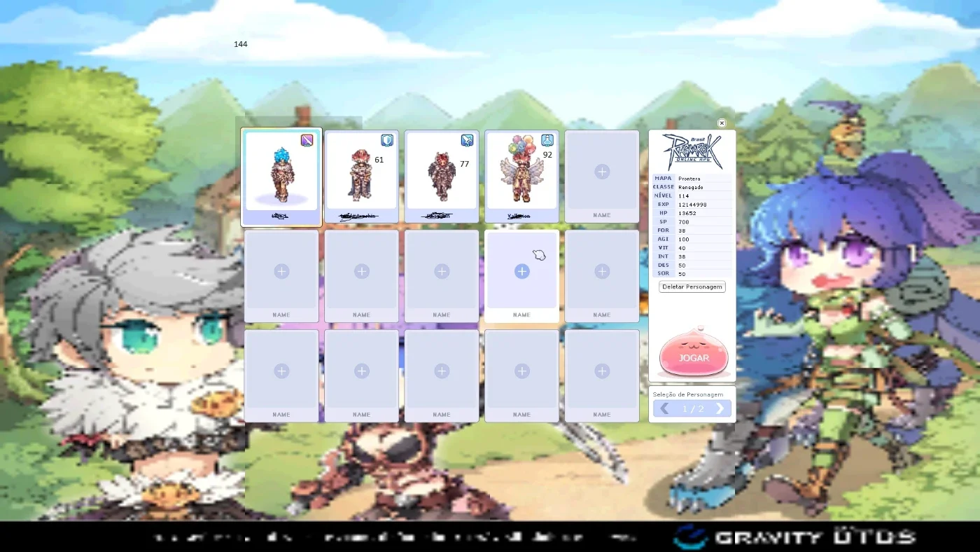Image resolution: width=980 pixels, height=552 pixels.
Task: Click the blue sword-and-arrow job icon
Action: [x=467, y=140]
